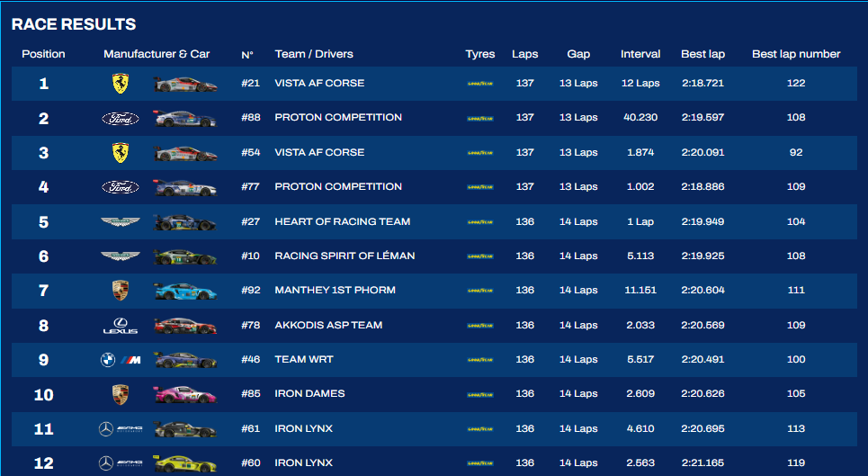Click the Laps column header
The width and height of the screenshot is (868, 476).
coord(524,54)
